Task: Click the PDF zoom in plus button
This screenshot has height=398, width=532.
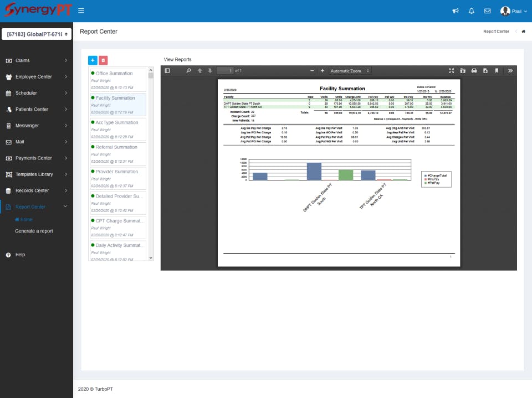Action: click(323, 71)
